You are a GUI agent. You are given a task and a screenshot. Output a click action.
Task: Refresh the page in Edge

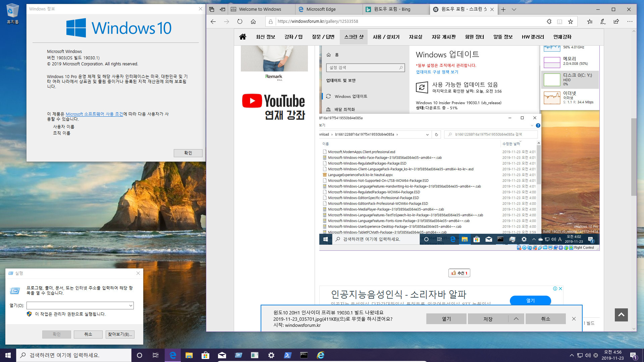(x=240, y=21)
